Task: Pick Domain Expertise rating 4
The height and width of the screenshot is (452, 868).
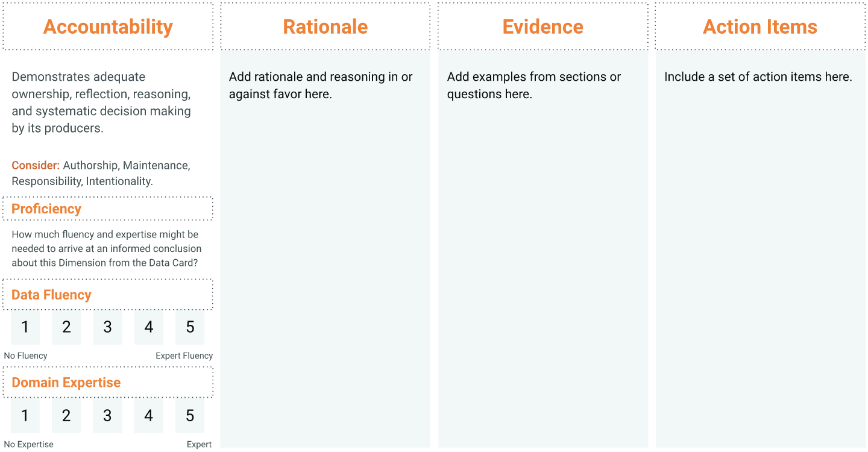Action: (x=149, y=416)
